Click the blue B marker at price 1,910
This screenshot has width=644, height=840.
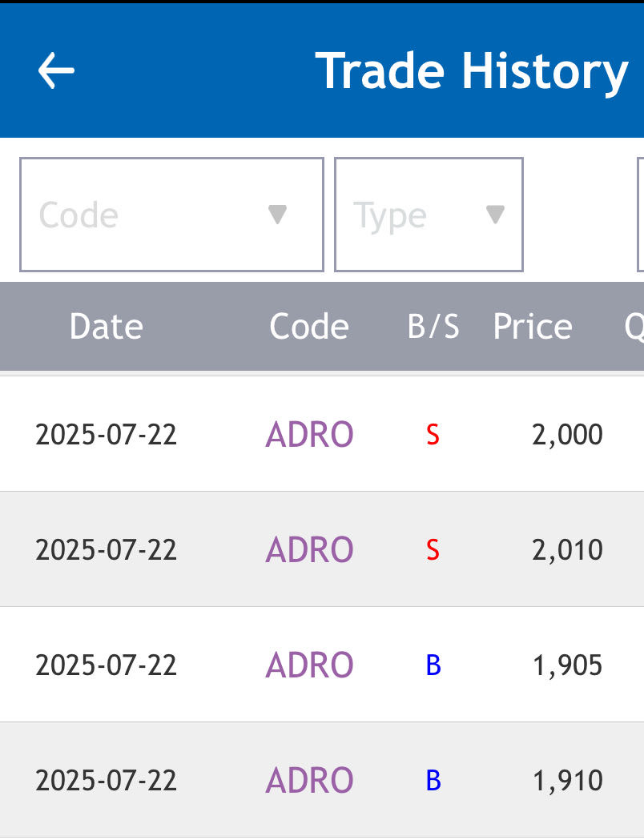[x=433, y=781]
